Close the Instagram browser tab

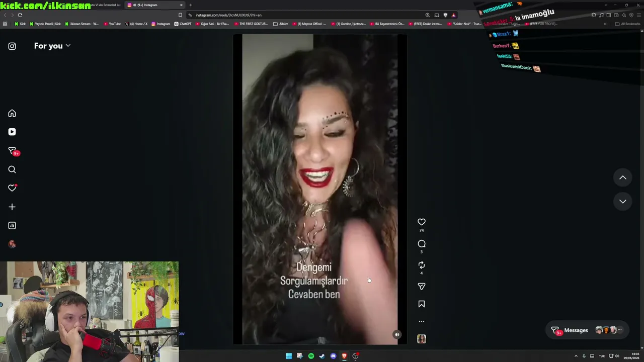(x=181, y=5)
